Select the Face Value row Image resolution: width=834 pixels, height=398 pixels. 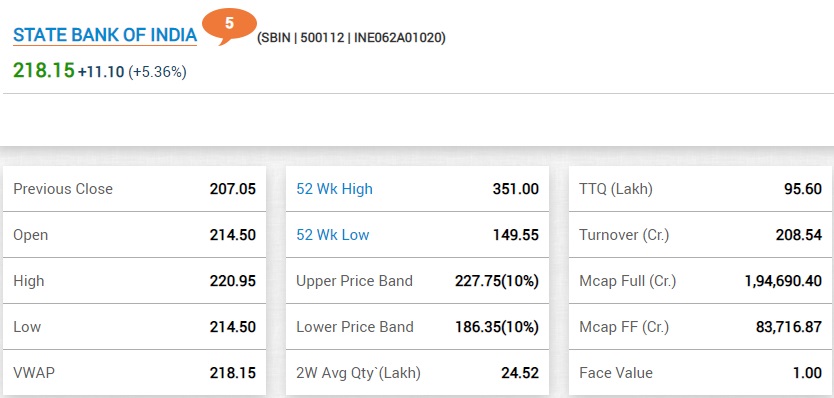(x=700, y=372)
